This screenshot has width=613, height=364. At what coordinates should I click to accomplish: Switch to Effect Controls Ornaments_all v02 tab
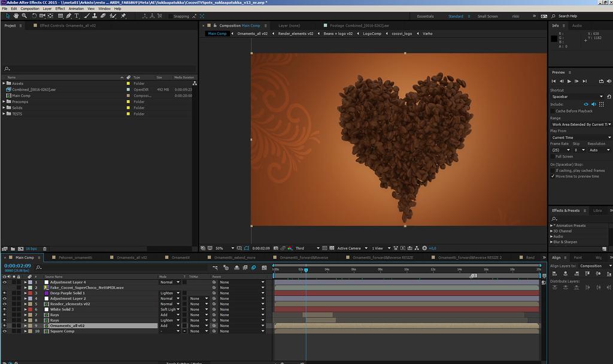click(x=68, y=26)
